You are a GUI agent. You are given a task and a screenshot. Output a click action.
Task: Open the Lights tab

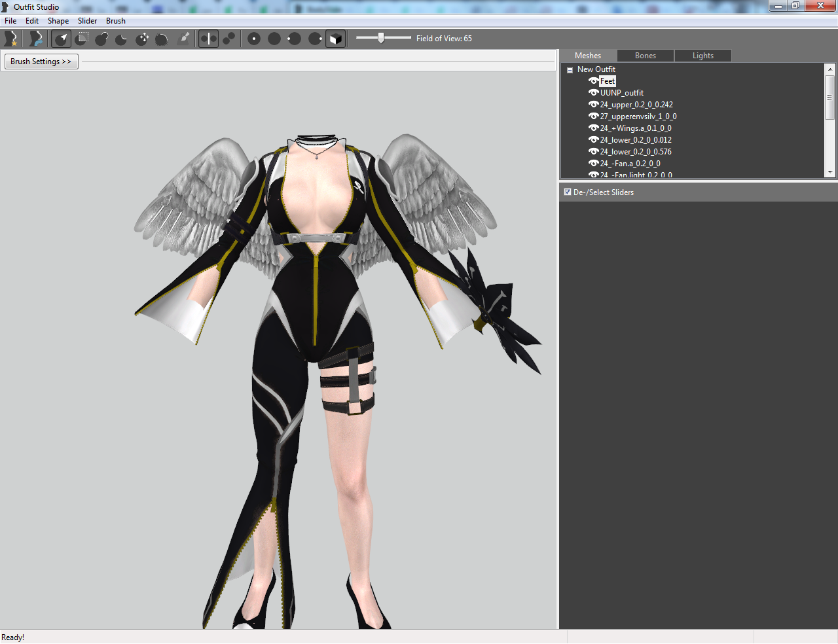click(x=703, y=56)
